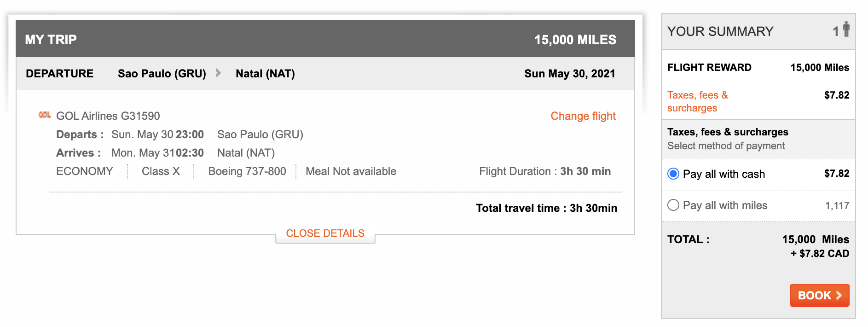Viewport: 868px width, 327px height.
Task: Click the passenger count person icon
Action: coord(846,29)
